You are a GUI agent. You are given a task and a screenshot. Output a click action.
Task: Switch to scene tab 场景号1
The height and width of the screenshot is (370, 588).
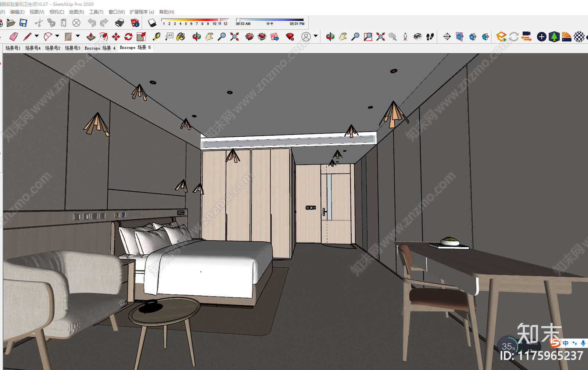pyautogui.click(x=13, y=48)
